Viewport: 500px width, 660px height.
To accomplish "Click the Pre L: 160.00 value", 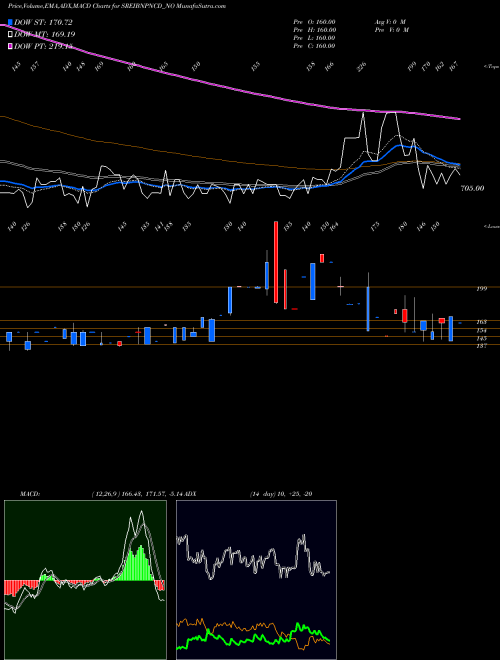I will (x=314, y=38).
